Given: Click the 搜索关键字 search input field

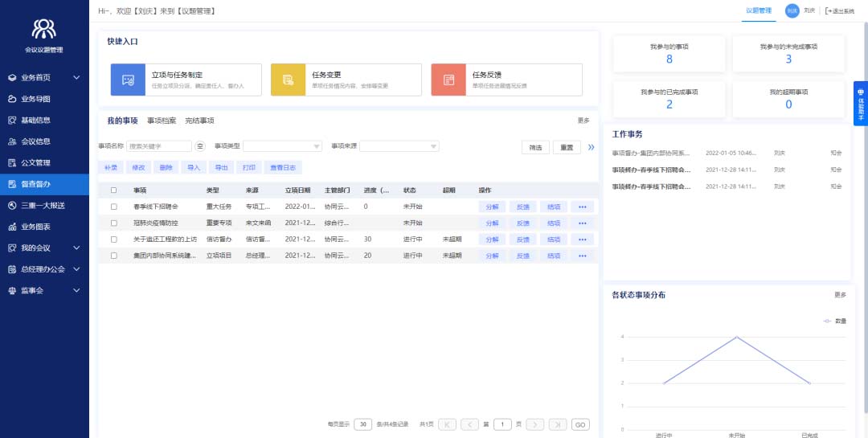Looking at the screenshot, I should click(159, 146).
